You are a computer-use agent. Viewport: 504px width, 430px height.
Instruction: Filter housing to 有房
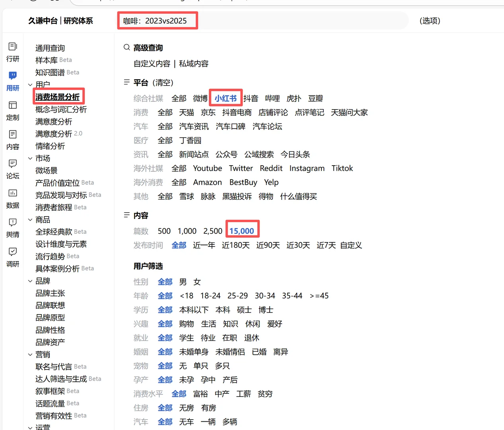click(208, 408)
